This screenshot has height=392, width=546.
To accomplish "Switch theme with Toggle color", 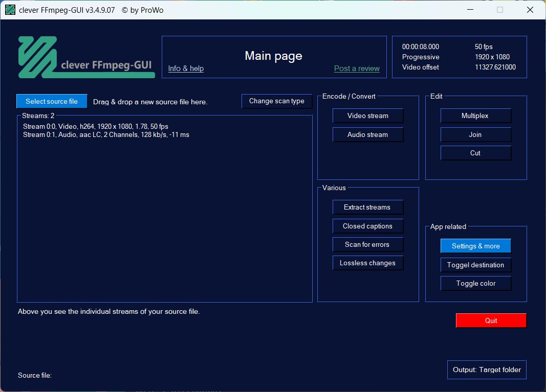I will pyautogui.click(x=476, y=284).
